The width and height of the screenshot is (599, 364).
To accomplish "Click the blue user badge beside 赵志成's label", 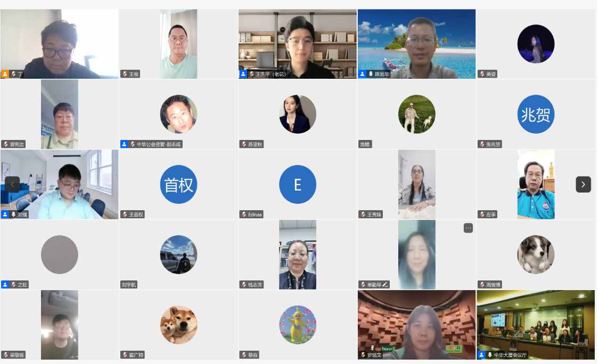I will pyautogui.click(x=124, y=144).
